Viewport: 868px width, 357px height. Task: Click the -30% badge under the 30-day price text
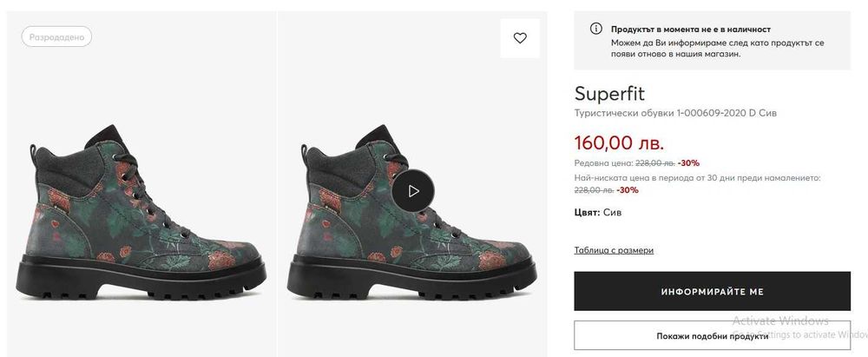628,190
